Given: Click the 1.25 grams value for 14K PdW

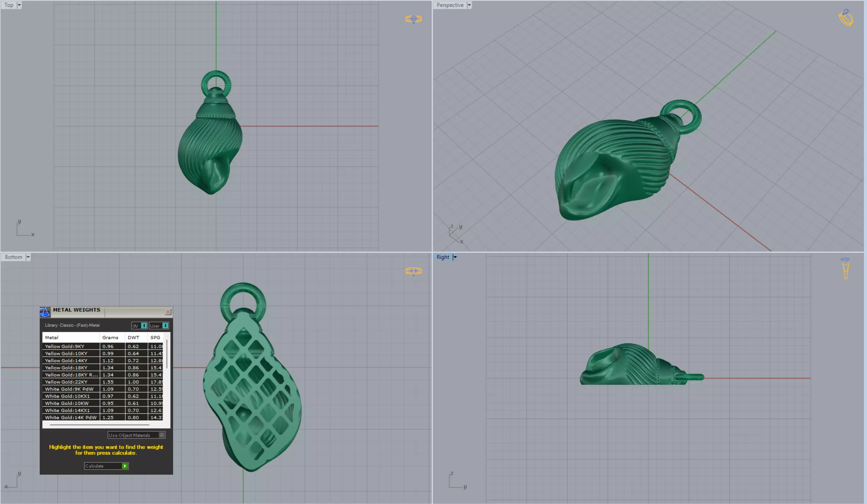Looking at the screenshot, I should point(108,417).
